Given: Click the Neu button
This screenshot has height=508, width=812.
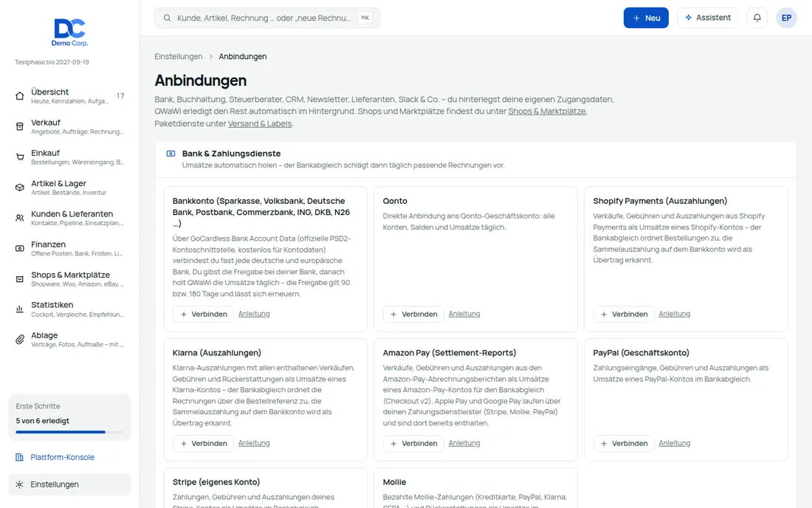Looking at the screenshot, I should [646, 18].
